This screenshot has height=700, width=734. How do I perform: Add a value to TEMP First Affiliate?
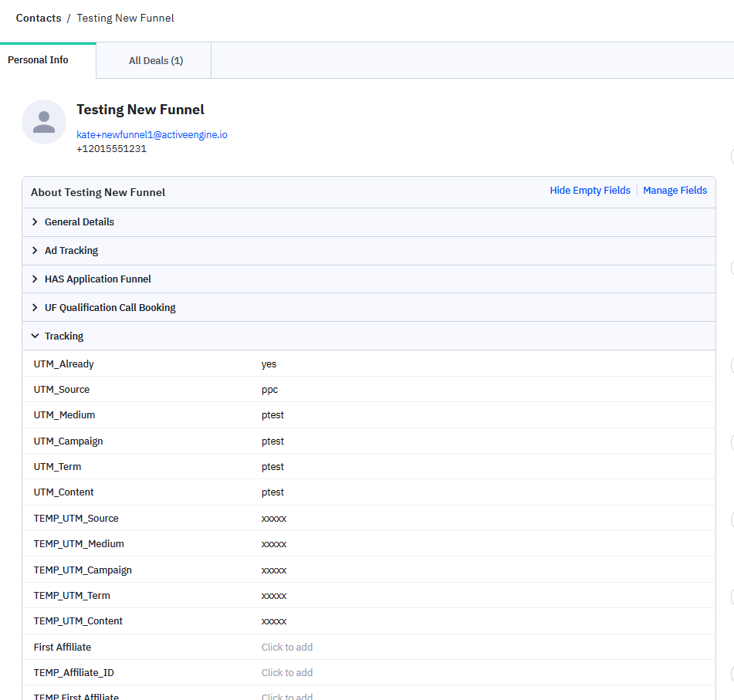click(287, 696)
